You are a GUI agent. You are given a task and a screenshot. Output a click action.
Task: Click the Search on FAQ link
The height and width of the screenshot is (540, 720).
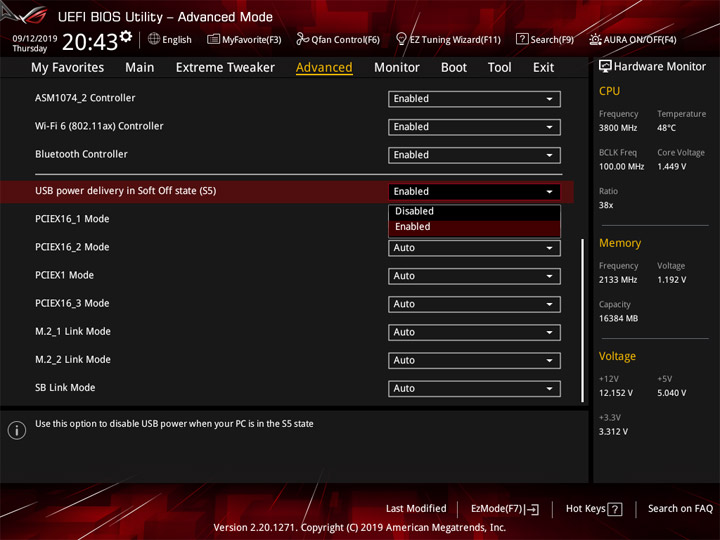pos(680,508)
